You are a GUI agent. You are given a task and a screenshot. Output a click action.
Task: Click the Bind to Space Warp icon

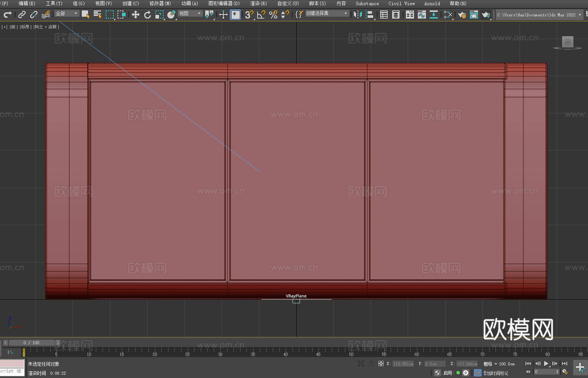pyautogui.click(x=46, y=14)
